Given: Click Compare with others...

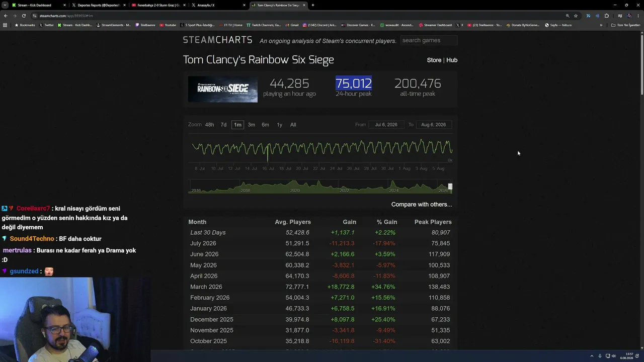Looking at the screenshot, I should (422, 204).
